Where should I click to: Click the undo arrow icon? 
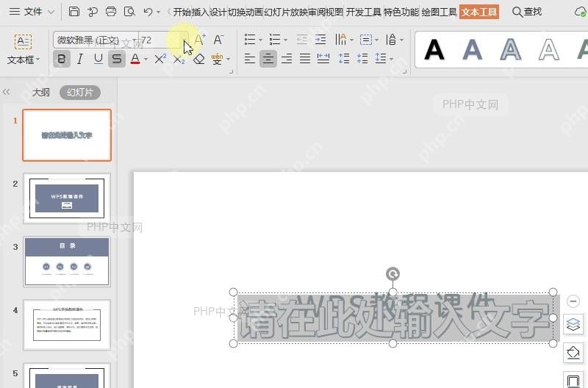pos(148,12)
